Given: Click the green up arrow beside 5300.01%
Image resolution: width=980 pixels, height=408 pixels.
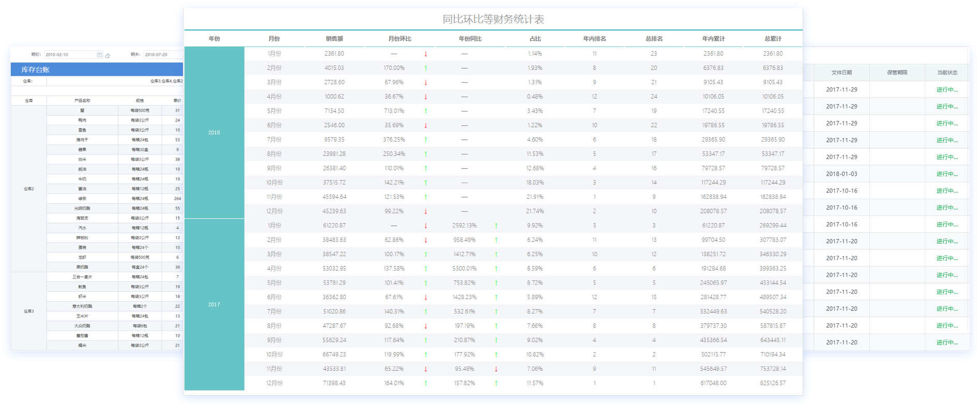Looking at the screenshot, I should (496, 269).
